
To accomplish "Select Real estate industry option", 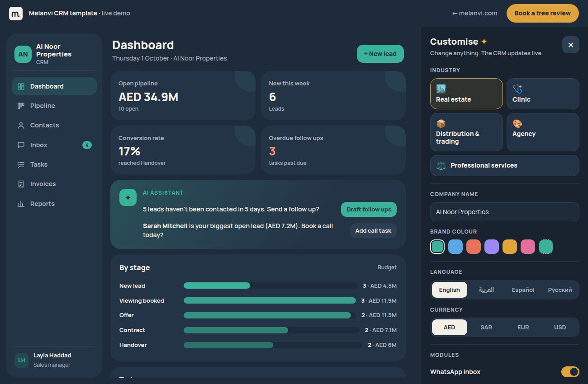I will click(466, 94).
